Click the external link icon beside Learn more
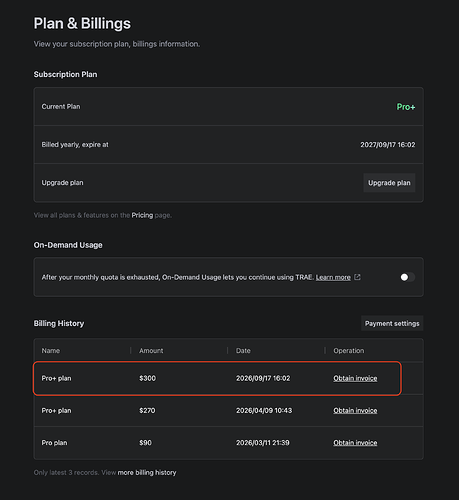Viewport: 459px width, 500px height. 357,277
